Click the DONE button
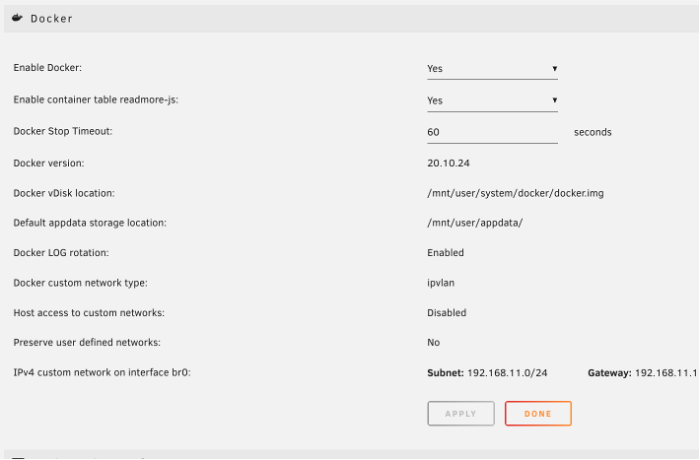 [x=538, y=414]
